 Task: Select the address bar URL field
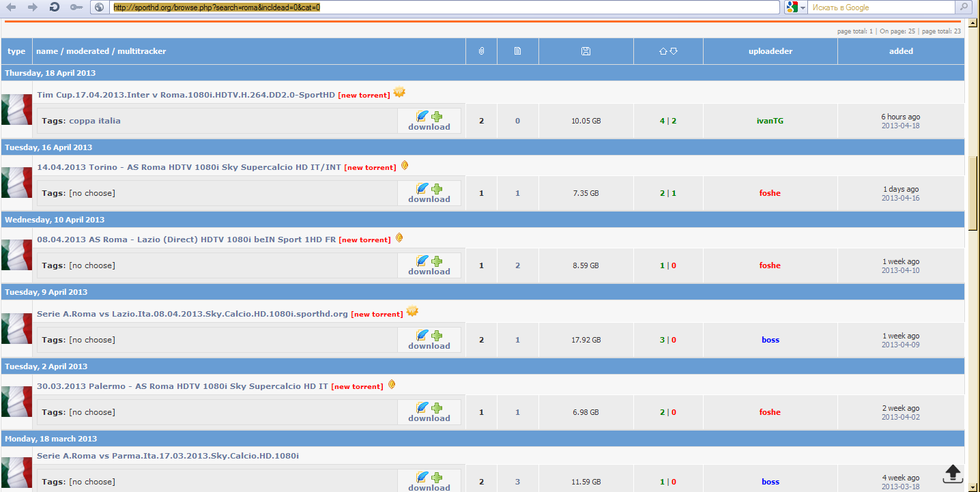tap(444, 7)
